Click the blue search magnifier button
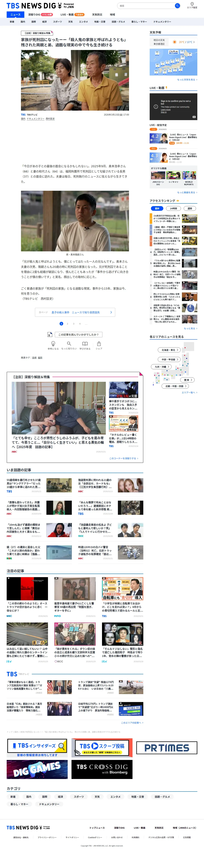204x868 pixels. 177,6
